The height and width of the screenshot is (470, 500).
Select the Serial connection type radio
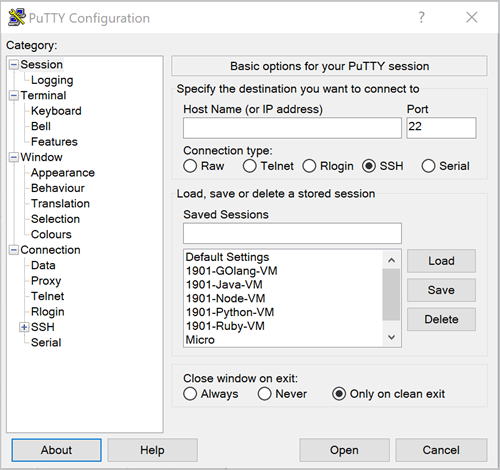tap(428, 166)
